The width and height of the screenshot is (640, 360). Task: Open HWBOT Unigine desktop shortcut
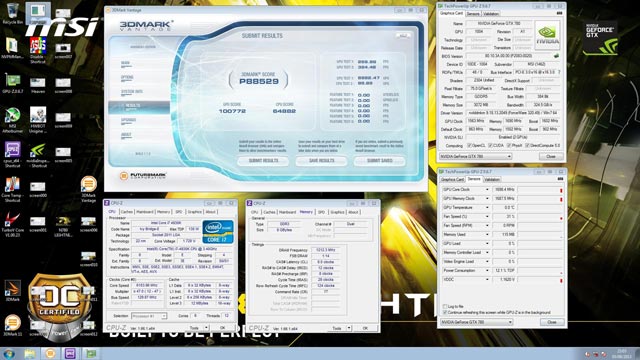coord(38,120)
